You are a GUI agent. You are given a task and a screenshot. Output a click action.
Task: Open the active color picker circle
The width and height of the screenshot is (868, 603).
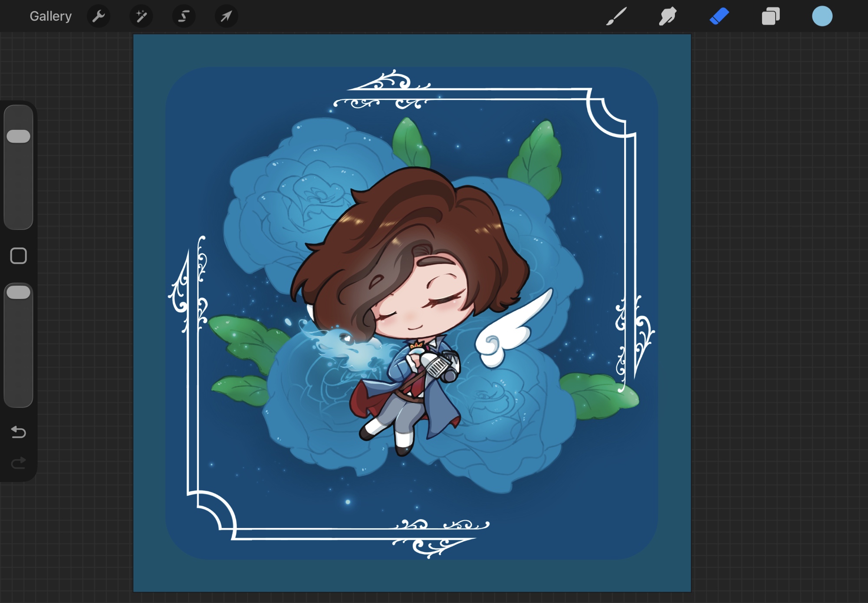coord(822,16)
